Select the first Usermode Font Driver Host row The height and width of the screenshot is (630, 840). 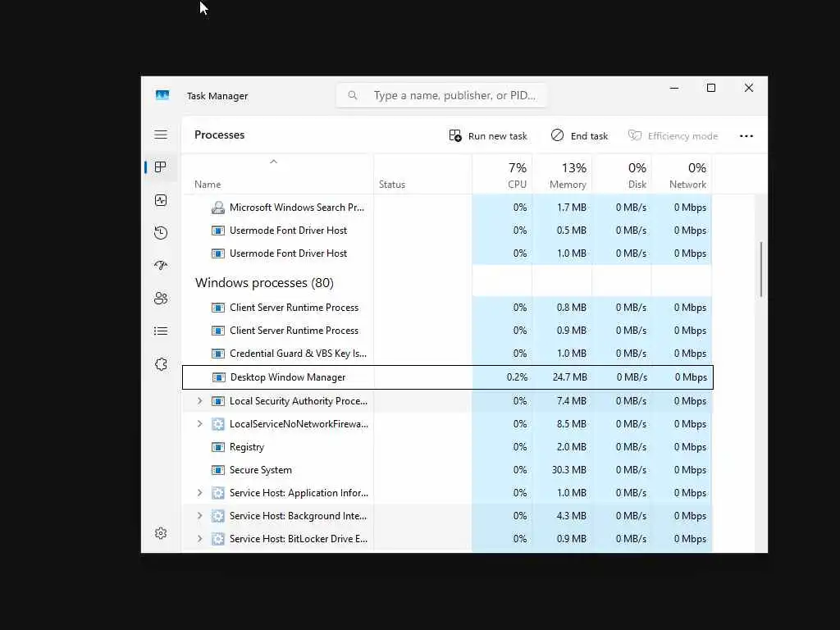click(x=447, y=231)
